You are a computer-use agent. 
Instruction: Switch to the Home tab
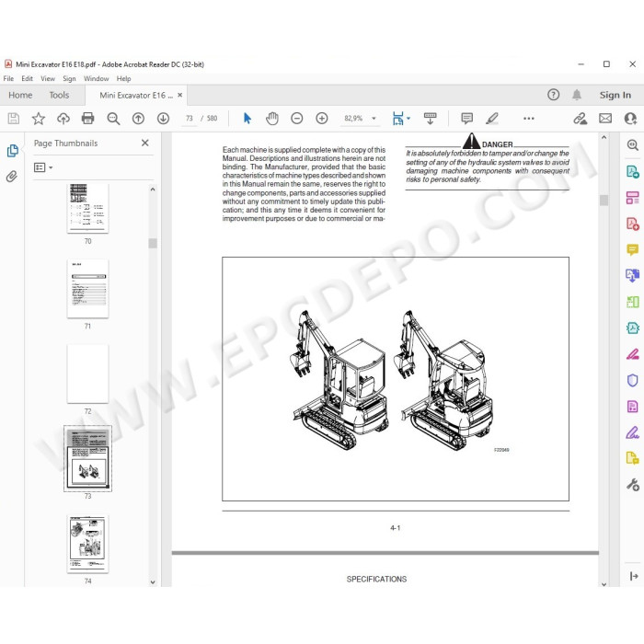[x=20, y=95]
